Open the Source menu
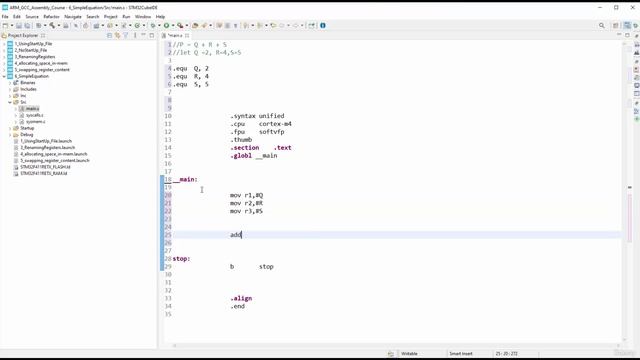The width and height of the screenshot is (640, 360). (x=32, y=17)
